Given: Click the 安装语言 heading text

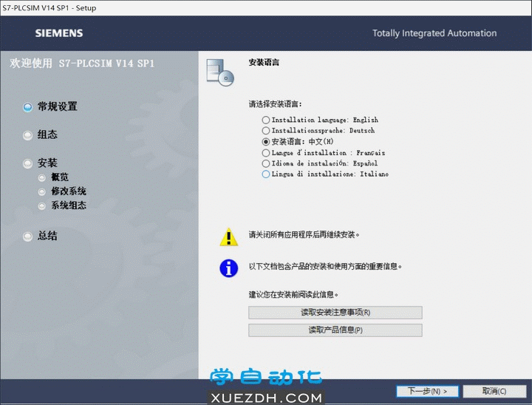Looking at the screenshot, I should 264,63.
